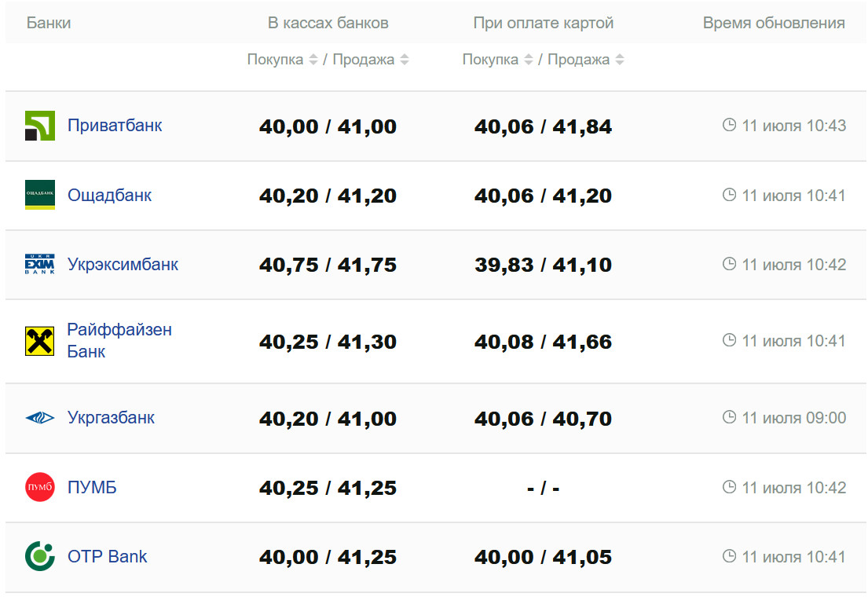Click the OTP Bank green logo
This screenshot has height=597, width=868.
tap(39, 557)
